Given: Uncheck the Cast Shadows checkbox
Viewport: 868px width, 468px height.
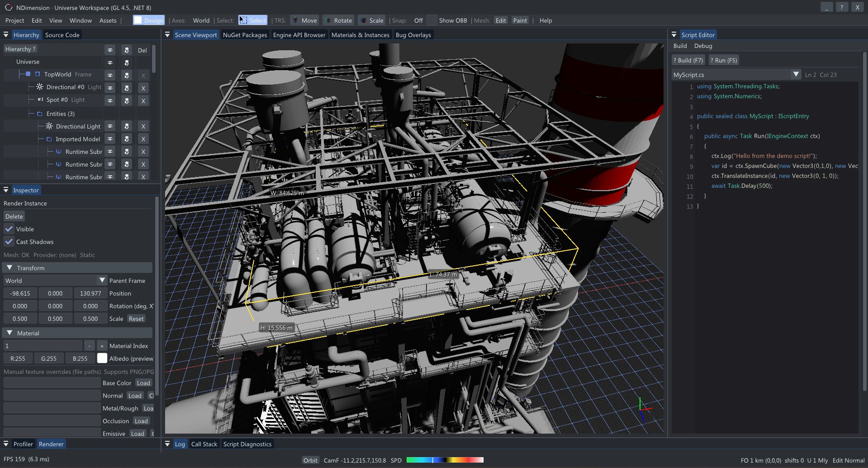Looking at the screenshot, I should 9,241.
